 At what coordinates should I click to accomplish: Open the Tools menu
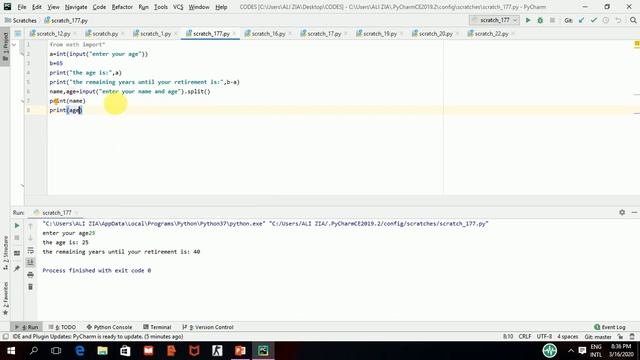click(x=161, y=7)
